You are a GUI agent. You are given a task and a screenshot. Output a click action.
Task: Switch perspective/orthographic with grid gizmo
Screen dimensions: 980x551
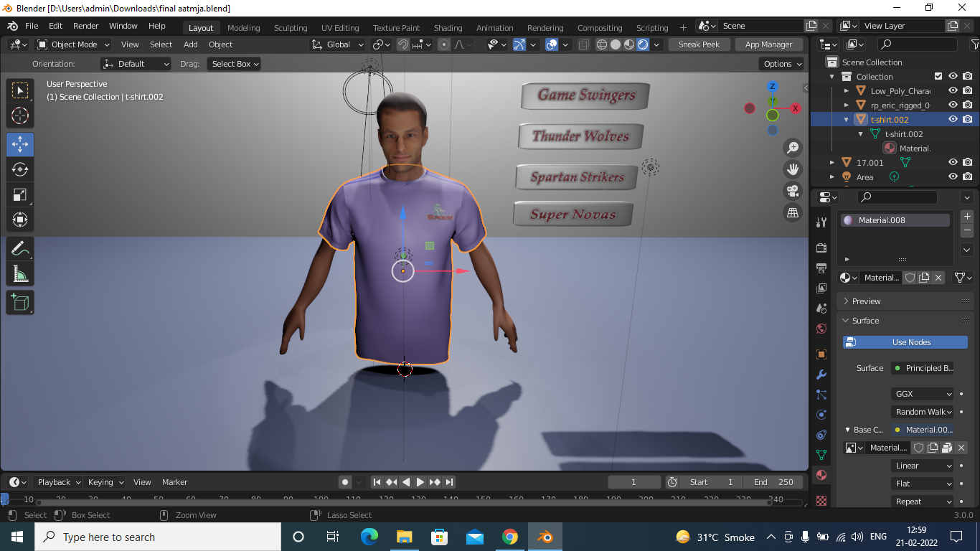(x=793, y=212)
